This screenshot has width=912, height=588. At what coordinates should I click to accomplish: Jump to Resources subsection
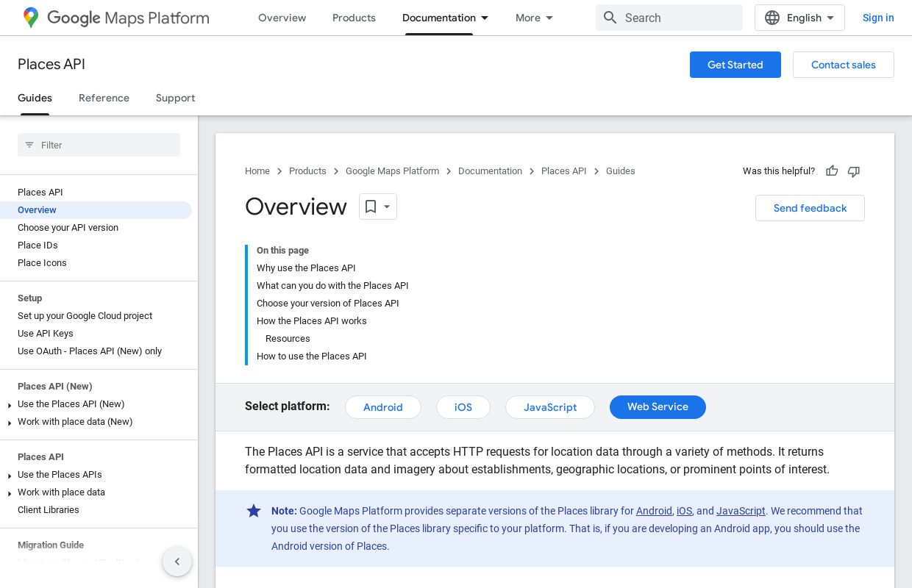point(288,339)
